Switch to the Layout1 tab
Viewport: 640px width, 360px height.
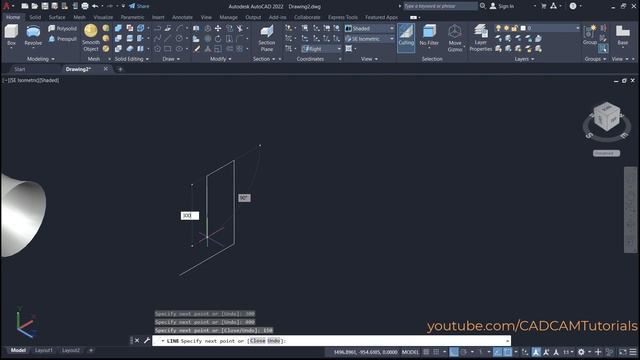tap(44, 350)
